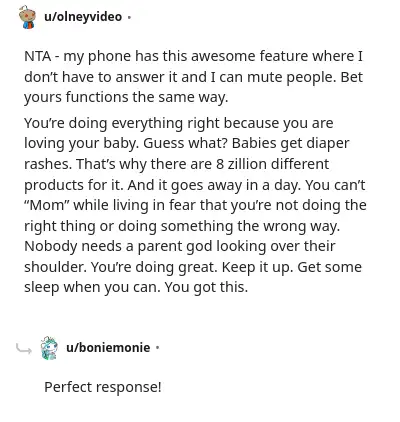This screenshot has height=422, width=400.
Task: Visit the u/boniemonie profile link
Action: 108,348
